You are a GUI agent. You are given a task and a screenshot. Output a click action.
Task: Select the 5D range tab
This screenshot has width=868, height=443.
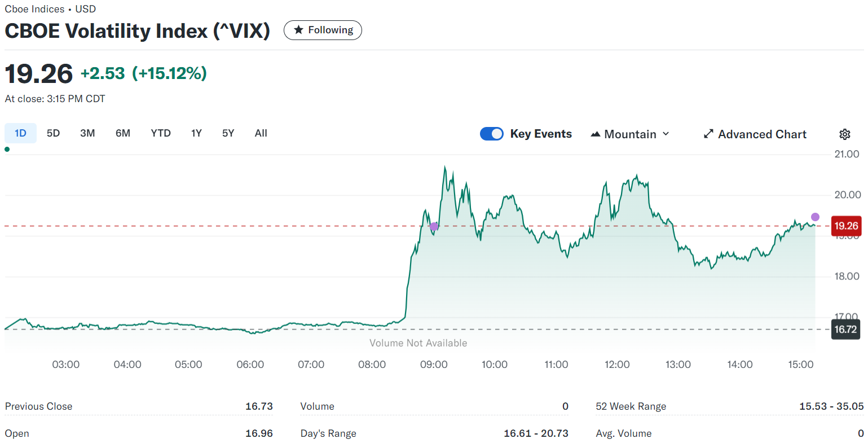(53, 133)
